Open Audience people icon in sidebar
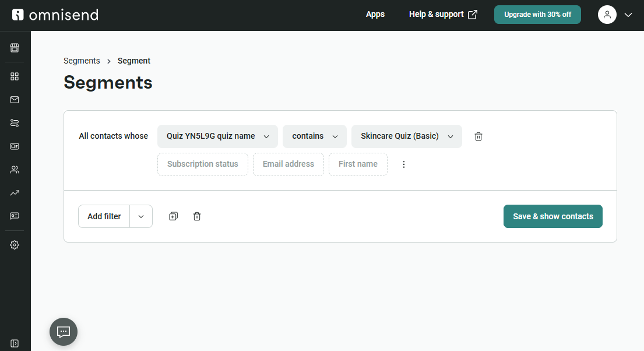This screenshot has width=644, height=351. 15,169
